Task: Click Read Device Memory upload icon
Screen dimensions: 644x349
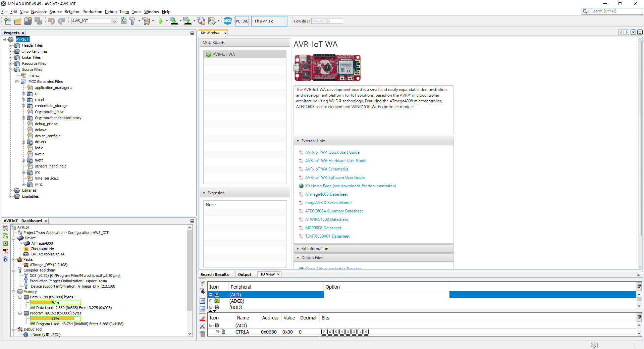Action: tap(187, 21)
